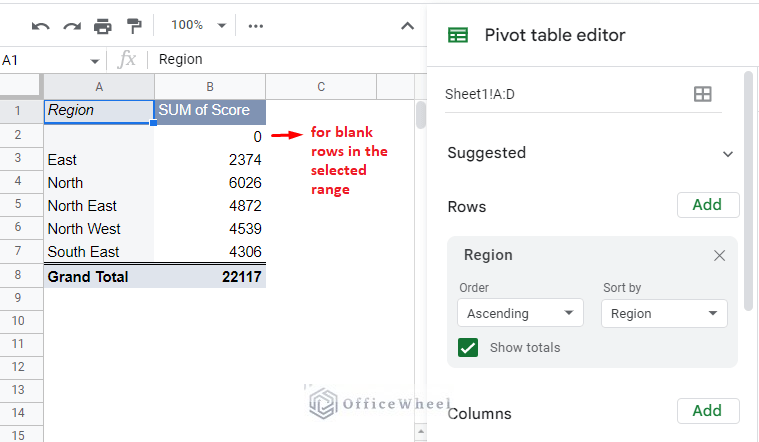Click the formula bar input field
This screenshot has height=442, width=759.
click(280, 60)
